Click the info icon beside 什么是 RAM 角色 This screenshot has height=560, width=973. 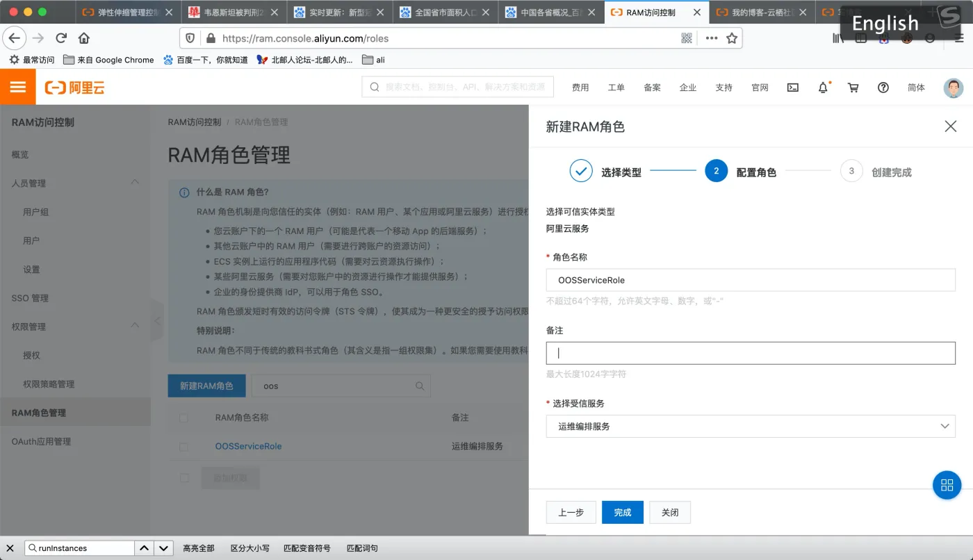184,192
